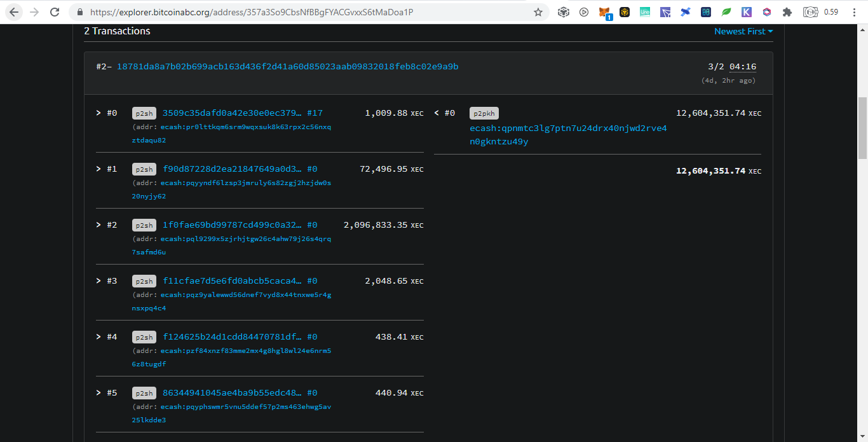Click the page vertical scrollbar thumb
The image size is (868, 442).
click(x=862, y=128)
